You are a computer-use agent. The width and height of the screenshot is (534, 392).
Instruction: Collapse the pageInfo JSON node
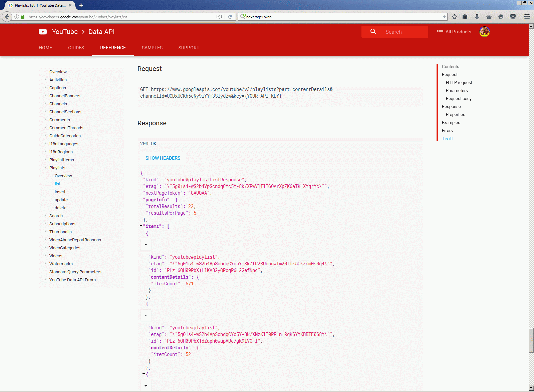point(141,199)
